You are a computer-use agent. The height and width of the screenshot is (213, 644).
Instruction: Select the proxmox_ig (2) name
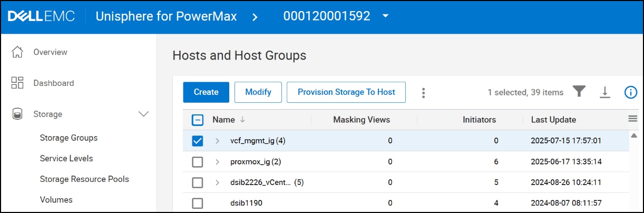click(256, 162)
